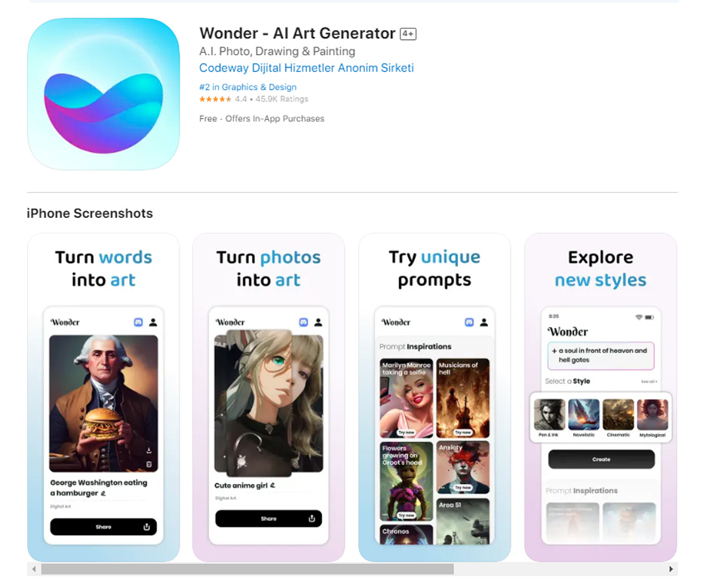
Task: Click the download icon on George Washington image
Action: (149, 450)
